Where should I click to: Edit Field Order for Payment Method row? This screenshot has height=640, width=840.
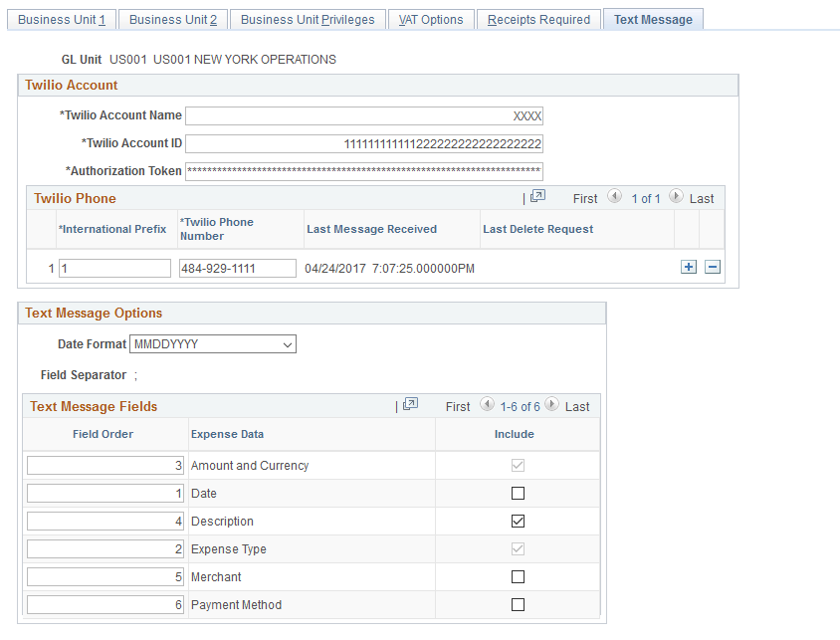105,604
